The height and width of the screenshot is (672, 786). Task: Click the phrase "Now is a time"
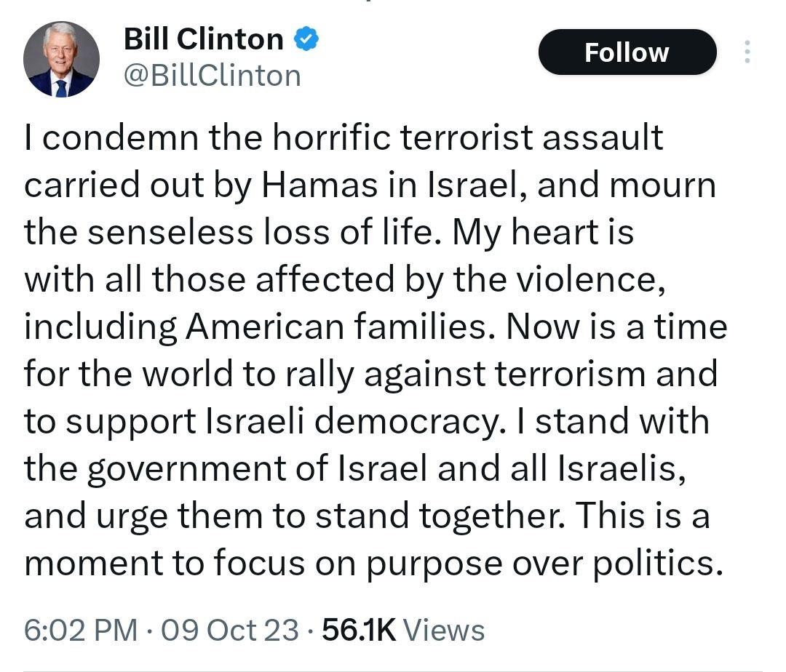617,327
